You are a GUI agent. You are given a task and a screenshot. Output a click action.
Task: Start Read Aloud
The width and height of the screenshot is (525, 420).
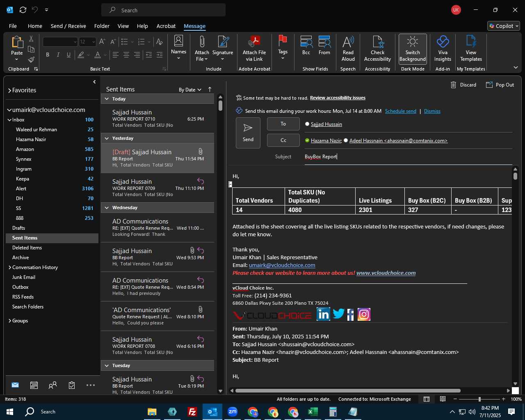[x=348, y=49]
